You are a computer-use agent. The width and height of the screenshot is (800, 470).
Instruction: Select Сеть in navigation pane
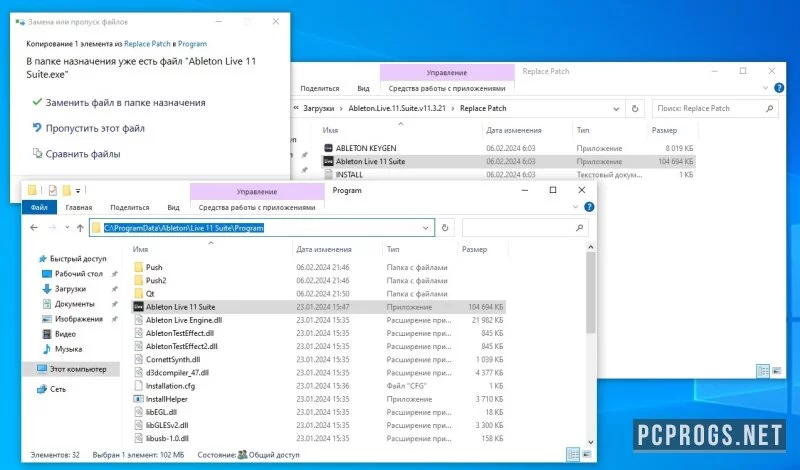tap(52, 389)
